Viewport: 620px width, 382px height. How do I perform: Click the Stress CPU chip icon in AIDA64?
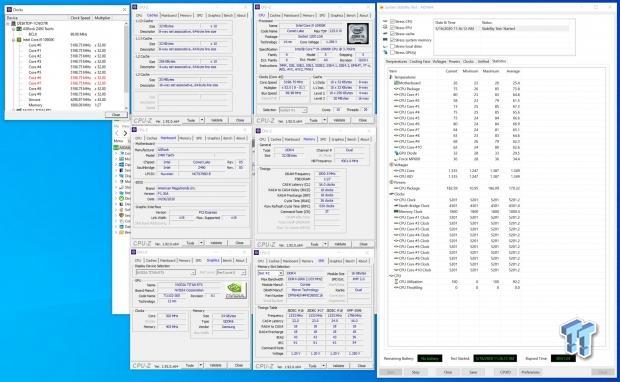386,21
